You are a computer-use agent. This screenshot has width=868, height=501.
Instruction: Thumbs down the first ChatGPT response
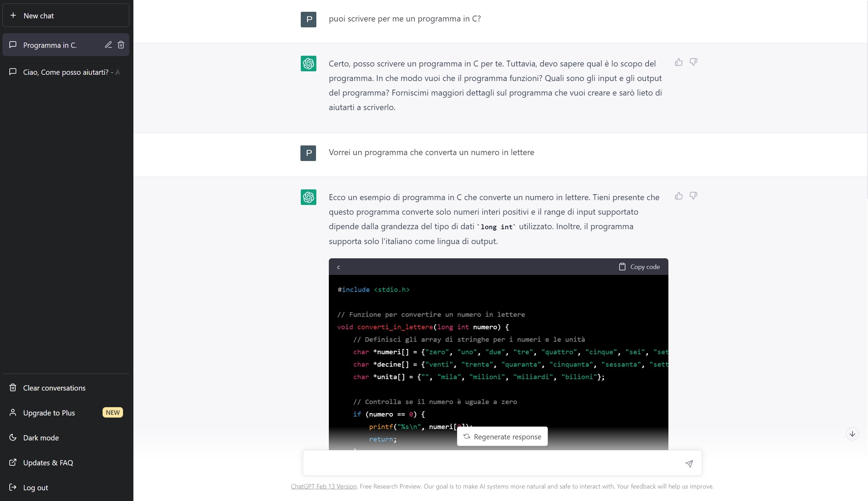coord(693,62)
